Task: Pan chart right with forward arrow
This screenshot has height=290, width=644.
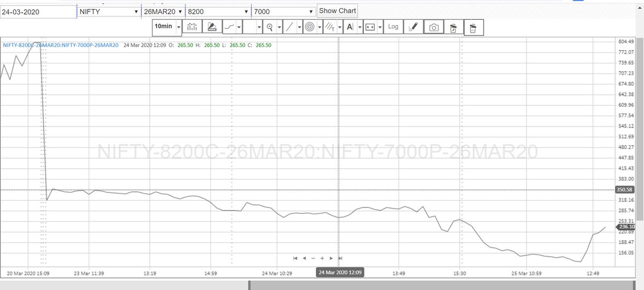Action: [331, 258]
